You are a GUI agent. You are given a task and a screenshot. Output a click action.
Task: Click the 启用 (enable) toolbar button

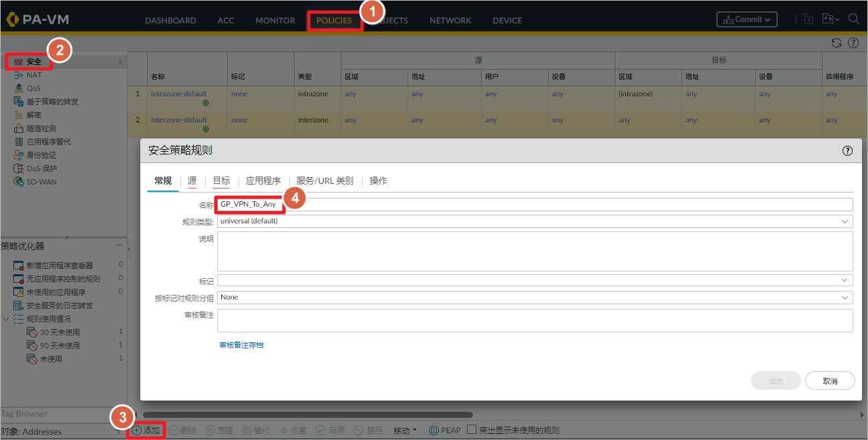pos(330,431)
